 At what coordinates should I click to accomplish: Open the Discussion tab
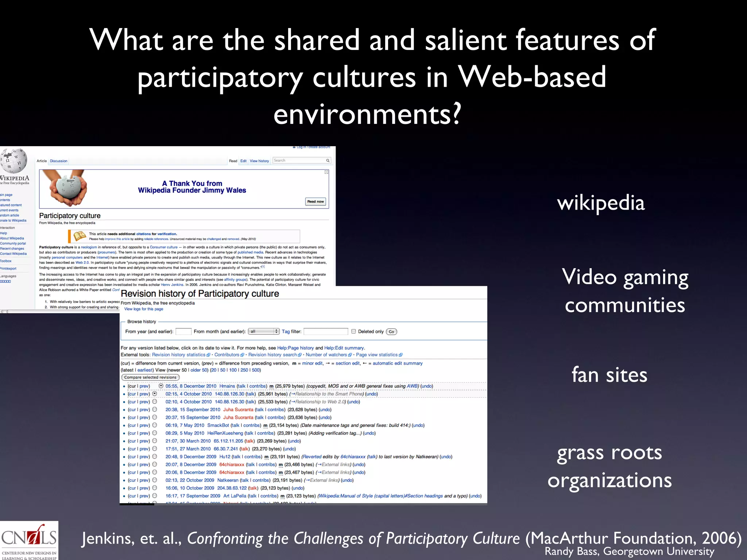[x=59, y=161]
